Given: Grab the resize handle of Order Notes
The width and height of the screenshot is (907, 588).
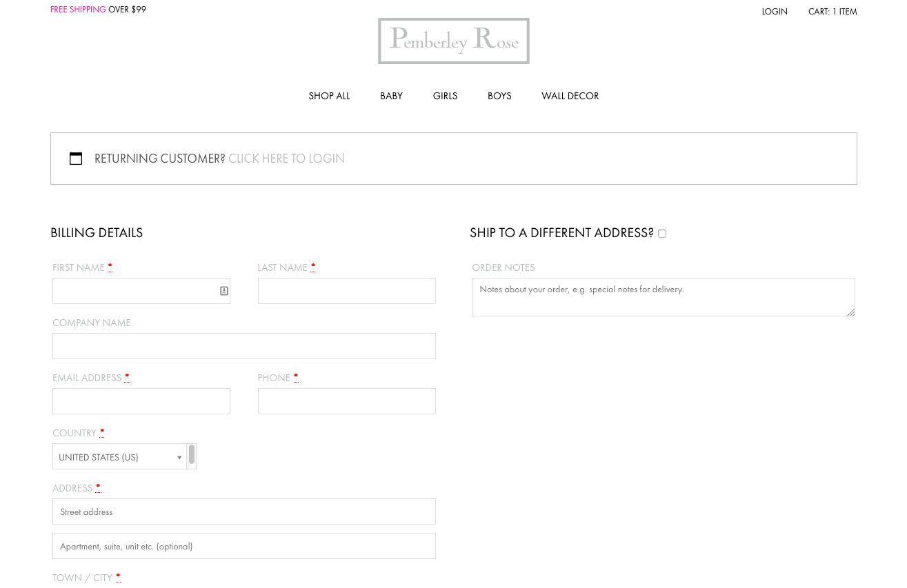Looking at the screenshot, I should click(851, 312).
